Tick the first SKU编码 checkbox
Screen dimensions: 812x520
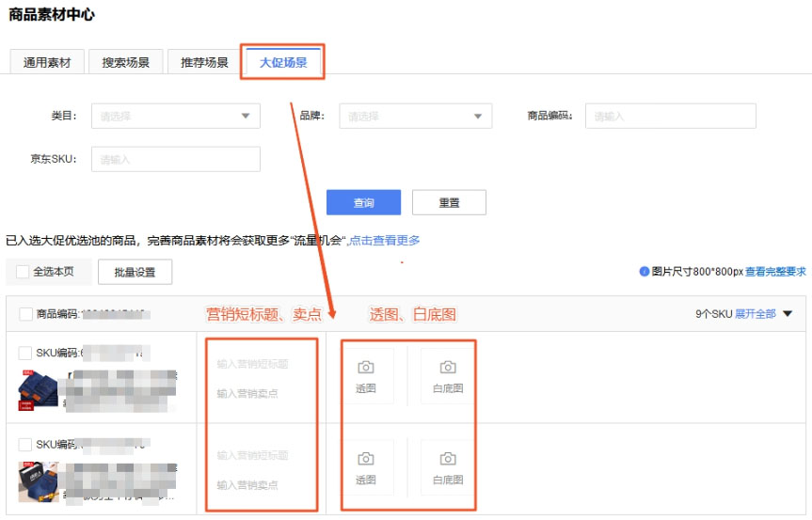tap(24, 353)
